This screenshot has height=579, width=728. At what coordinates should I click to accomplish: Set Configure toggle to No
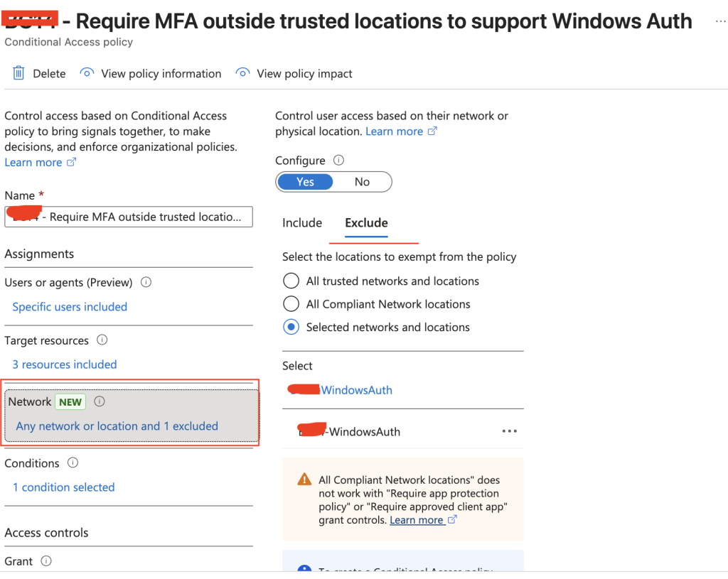coord(362,182)
